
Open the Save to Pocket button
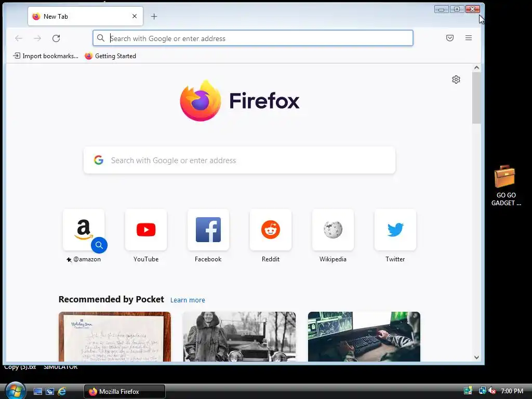pyautogui.click(x=450, y=38)
